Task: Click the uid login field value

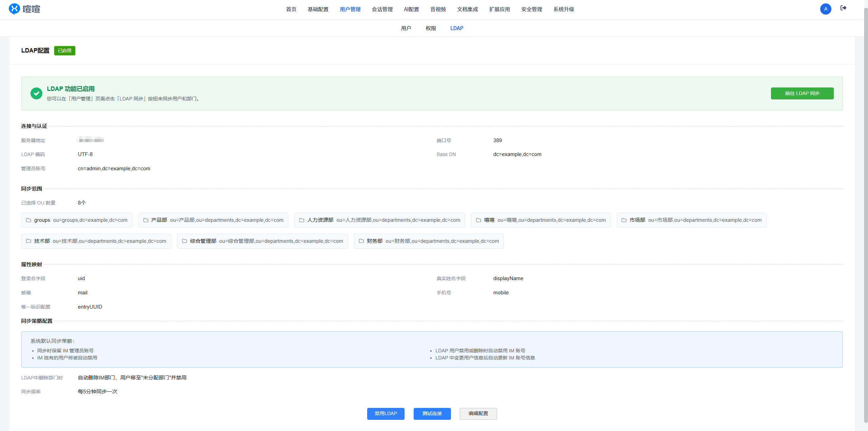Action: point(81,278)
